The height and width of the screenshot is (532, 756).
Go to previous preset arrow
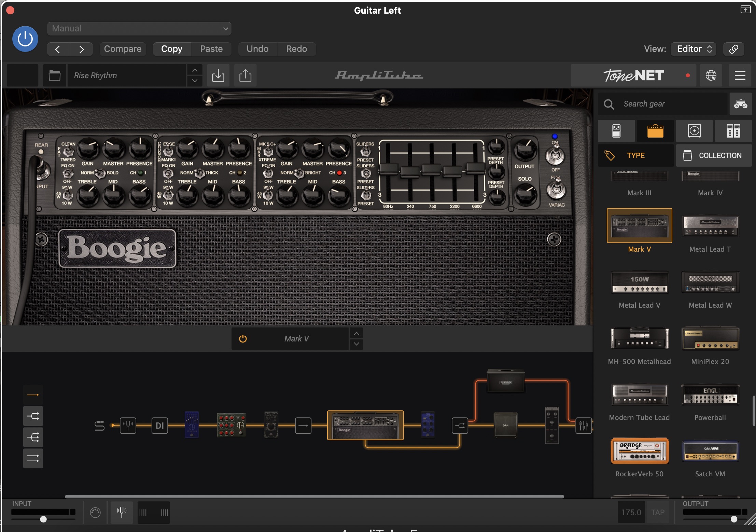pyautogui.click(x=58, y=49)
